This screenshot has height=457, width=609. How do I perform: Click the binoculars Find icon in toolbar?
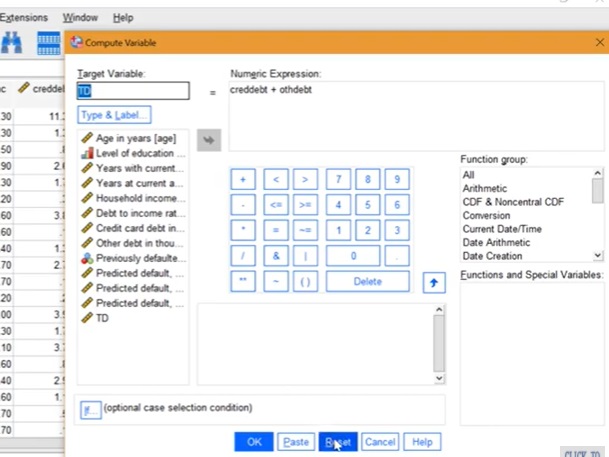point(11,42)
